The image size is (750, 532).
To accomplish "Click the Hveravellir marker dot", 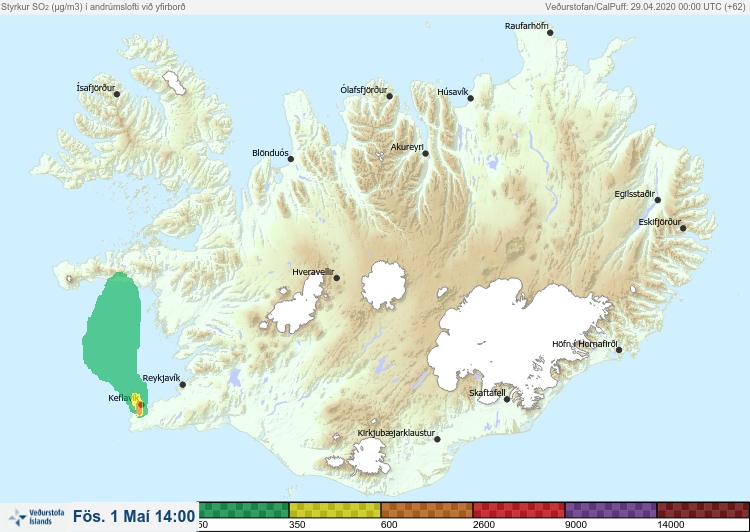I will (x=336, y=278).
